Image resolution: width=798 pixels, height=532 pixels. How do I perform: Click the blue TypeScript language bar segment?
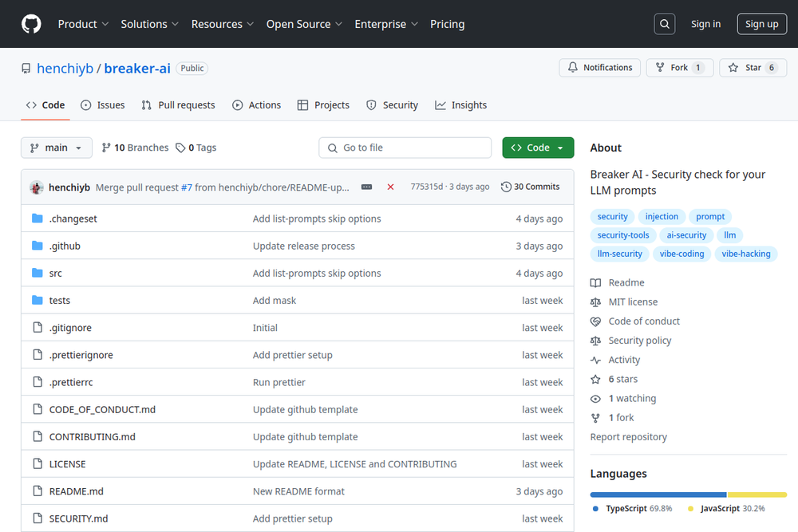[658, 495]
